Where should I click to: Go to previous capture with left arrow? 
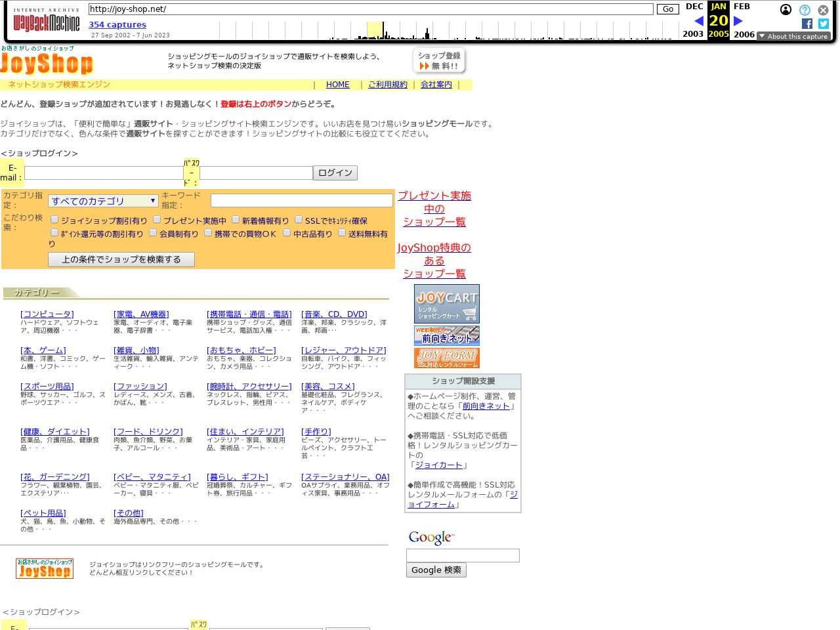[x=698, y=21]
